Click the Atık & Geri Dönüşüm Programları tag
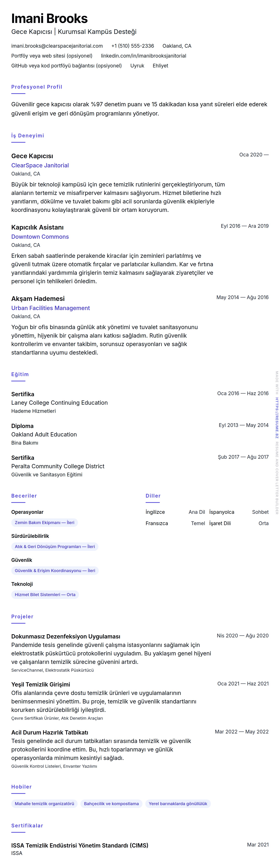The height and width of the screenshot is (868, 280). (55, 546)
